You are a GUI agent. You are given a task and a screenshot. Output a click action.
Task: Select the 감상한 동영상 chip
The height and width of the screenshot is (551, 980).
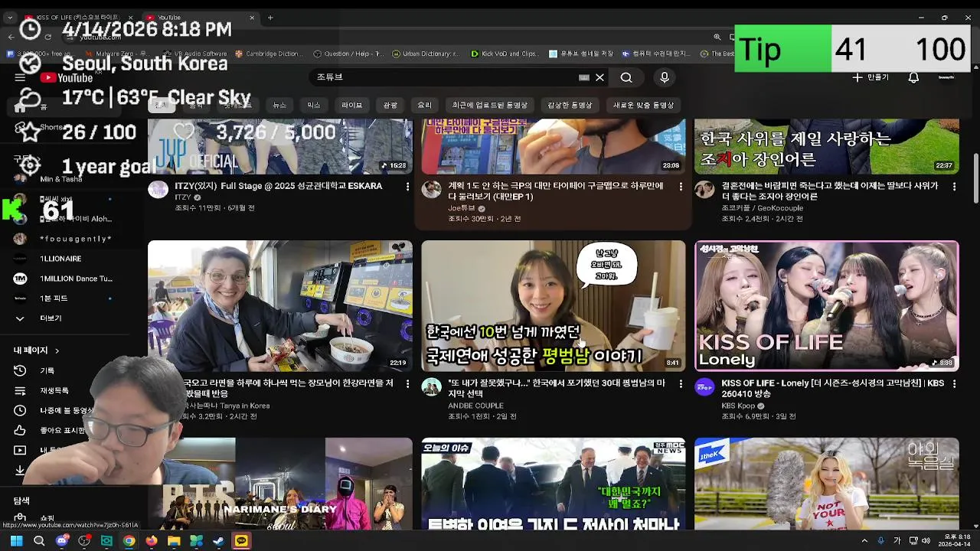tap(570, 105)
